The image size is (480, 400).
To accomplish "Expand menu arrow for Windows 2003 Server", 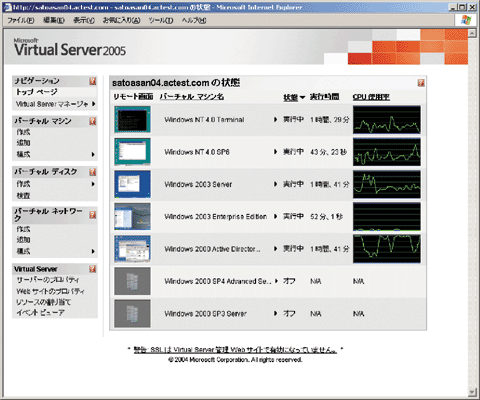I will tap(275, 184).
